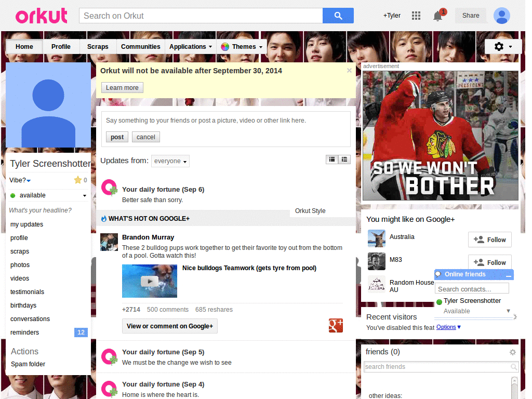Open birthdays in the sidebar
The width and height of the screenshot is (532, 399).
coord(23,305)
